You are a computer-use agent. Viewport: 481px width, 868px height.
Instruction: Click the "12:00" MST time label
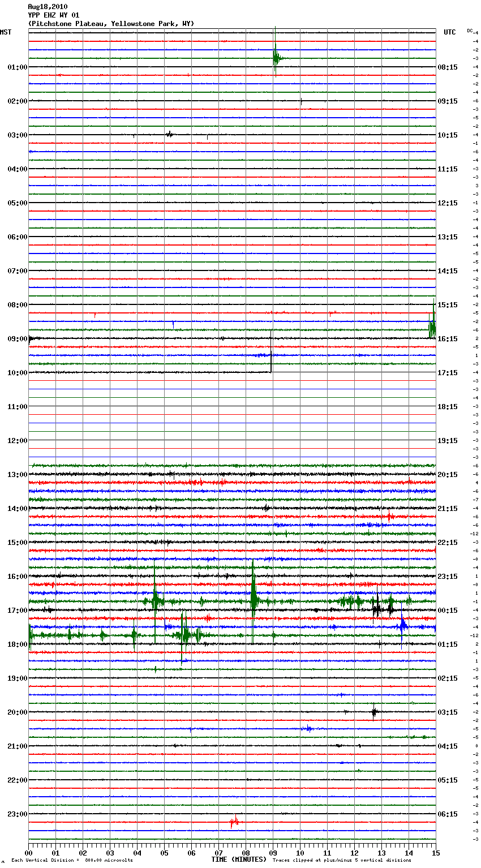click(18, 441)
